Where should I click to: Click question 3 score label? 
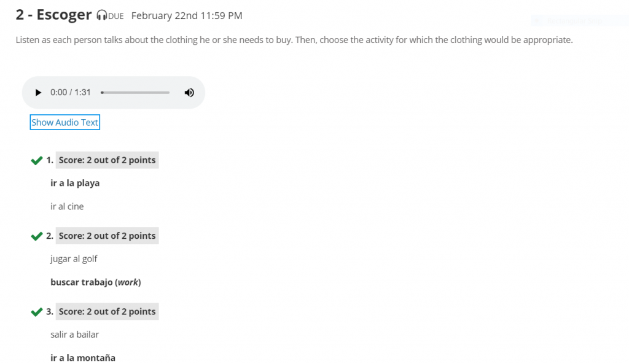(x=107, y=311)
